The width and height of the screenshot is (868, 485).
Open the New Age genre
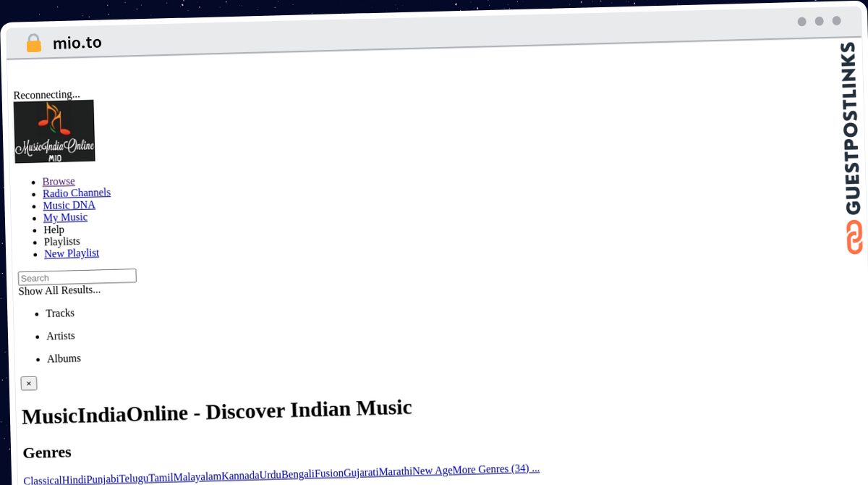(x=433, y=471)
